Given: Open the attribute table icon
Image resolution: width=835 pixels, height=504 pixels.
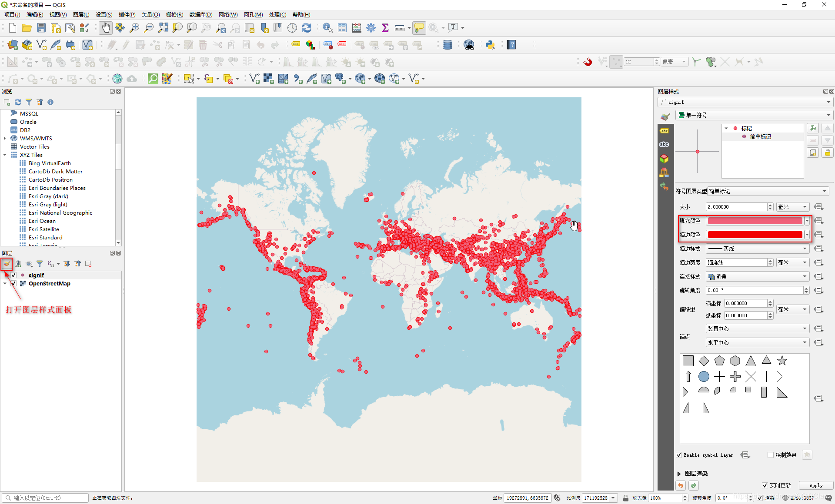Looking at the screenshot, I should pyautogui.click(x=342, y=28).
